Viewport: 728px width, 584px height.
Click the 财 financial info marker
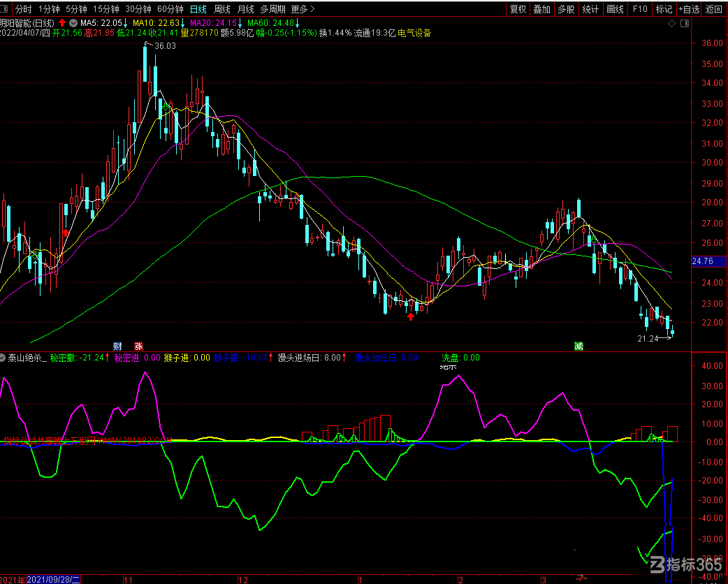117,346
